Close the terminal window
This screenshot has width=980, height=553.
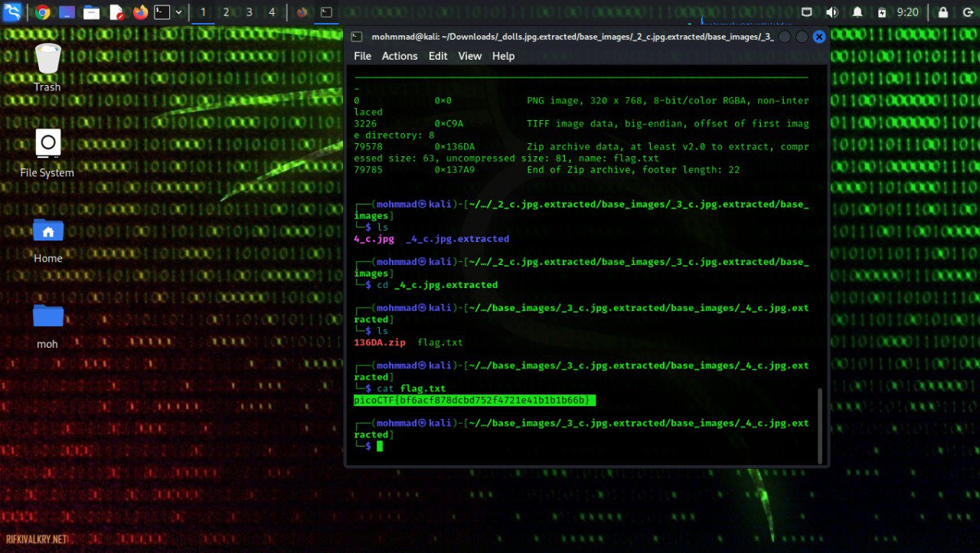pyautogui.click(x=819, y=37)
